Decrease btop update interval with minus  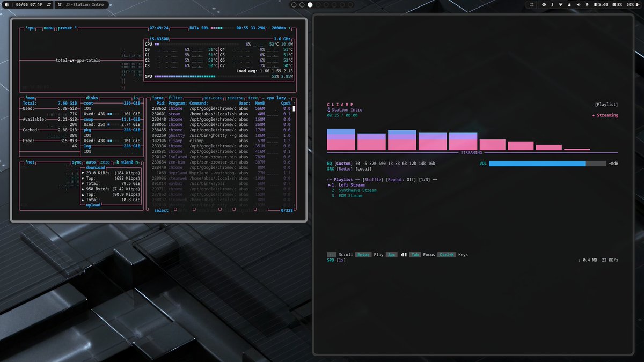click(x=268, y=28)
